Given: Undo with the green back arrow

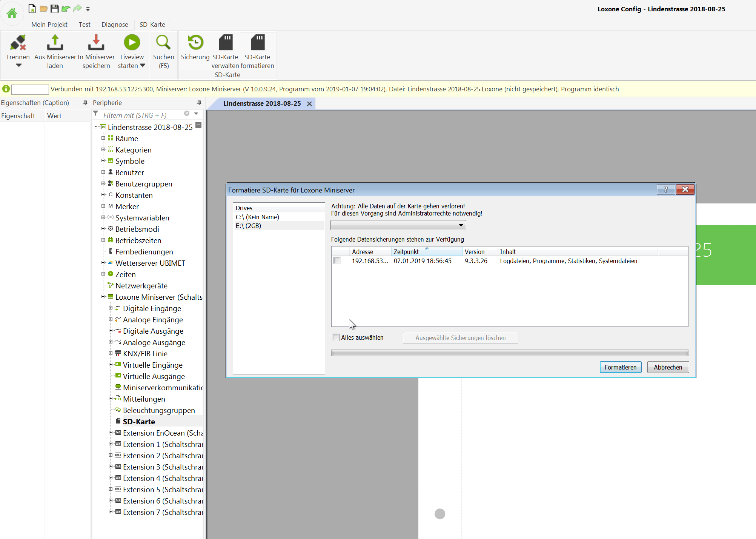Looking at the screenshot, I should [x=66, y=9].
